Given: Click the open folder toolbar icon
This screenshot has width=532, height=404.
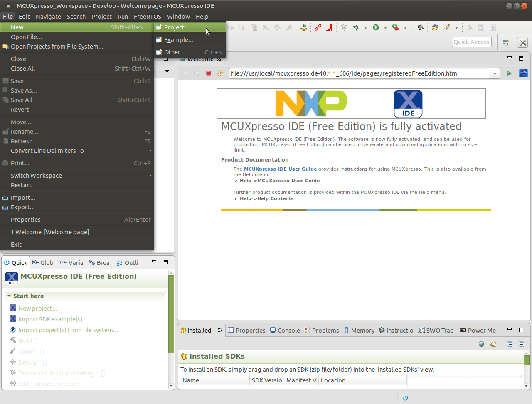Looking at the screenshot, I should point(435,27).
